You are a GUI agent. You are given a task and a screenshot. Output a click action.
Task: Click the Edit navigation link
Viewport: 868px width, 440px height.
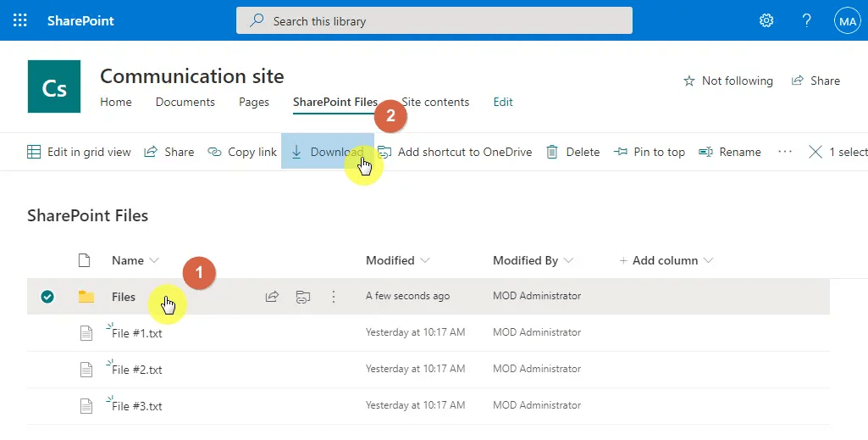coord(503,102)
